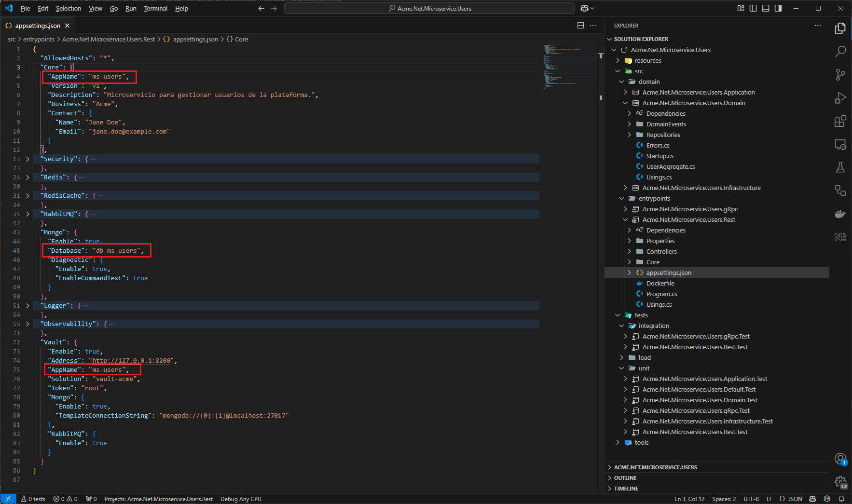Toggle Secondary Side Bar layout button
The width and height of the screenshot is (852, 504).
[x=778, y=8]
